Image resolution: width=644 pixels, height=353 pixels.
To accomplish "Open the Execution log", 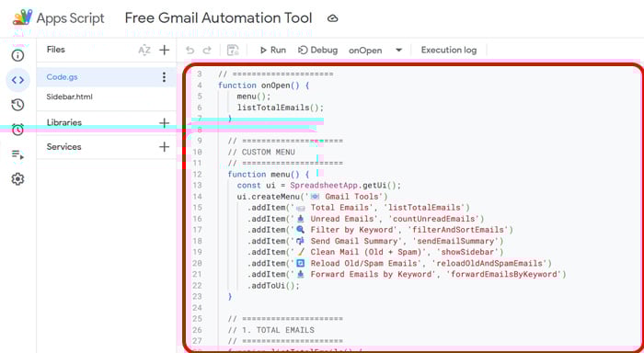I will (x=449, y=50).
